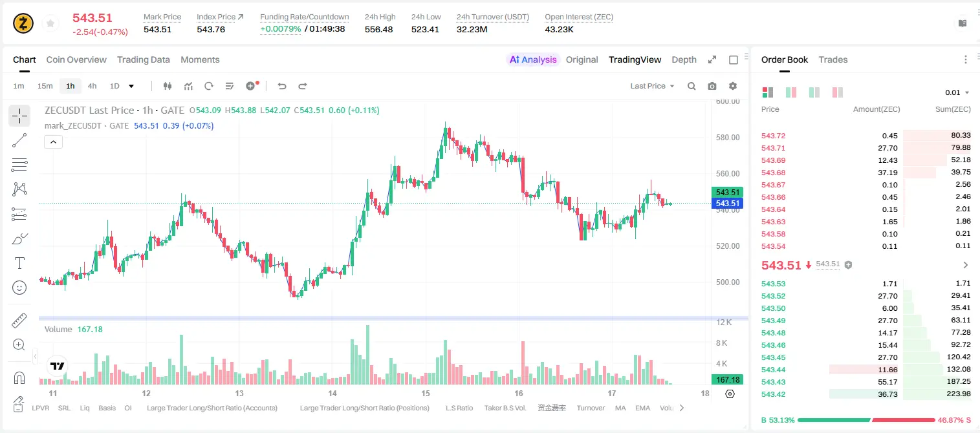Open more timeframes dropdown after 1D

(x=131, y=86)
